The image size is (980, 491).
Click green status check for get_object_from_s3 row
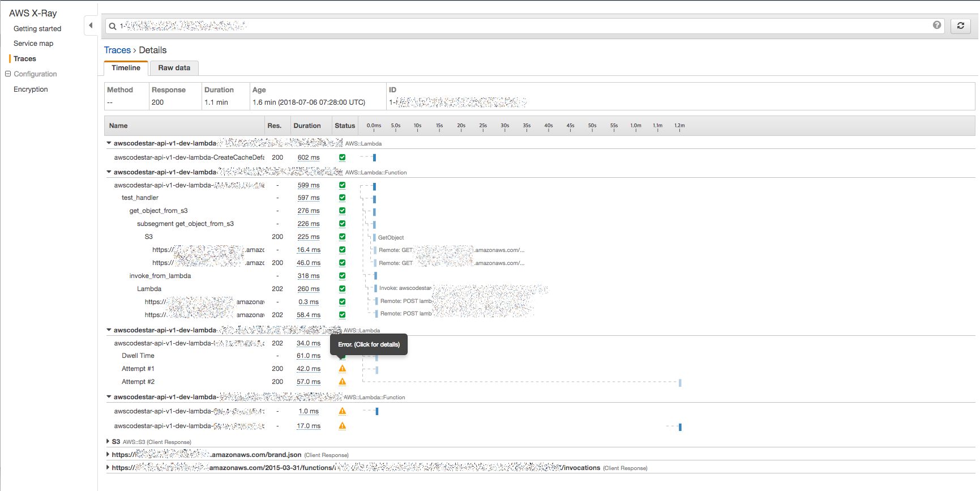(x=343, y=211)
